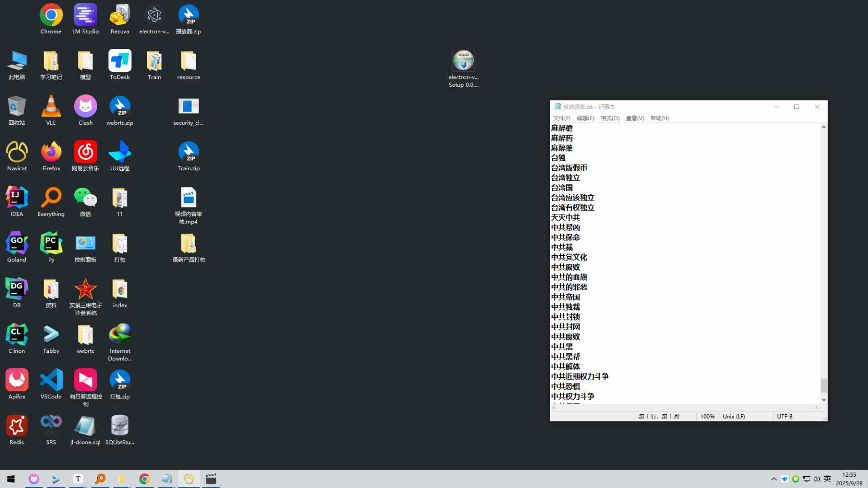Click the Clash cat icon
This screenshot has width=868, height=488.
(85, 107)
